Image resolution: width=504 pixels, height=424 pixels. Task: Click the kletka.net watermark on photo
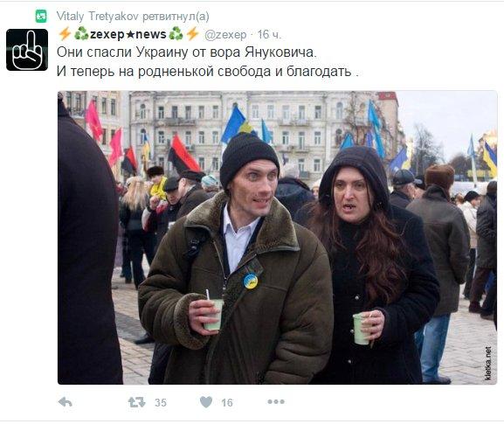point(488,363)
